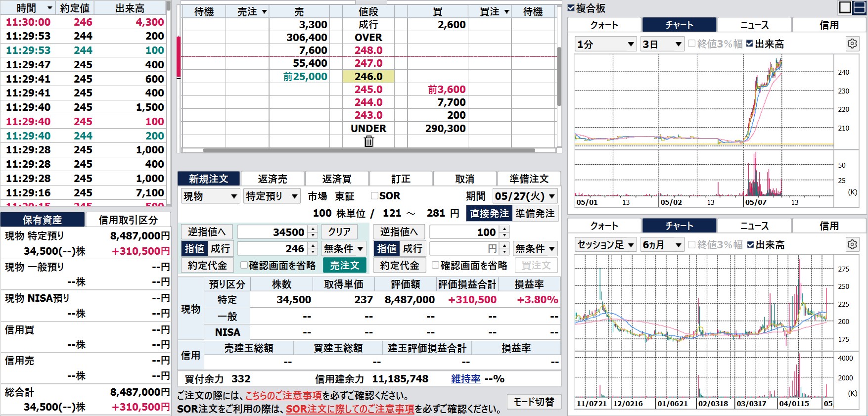This screenshot has height=416, width=868.
Task: Switch to the 返済買 tab
Action: pos(337,179)
